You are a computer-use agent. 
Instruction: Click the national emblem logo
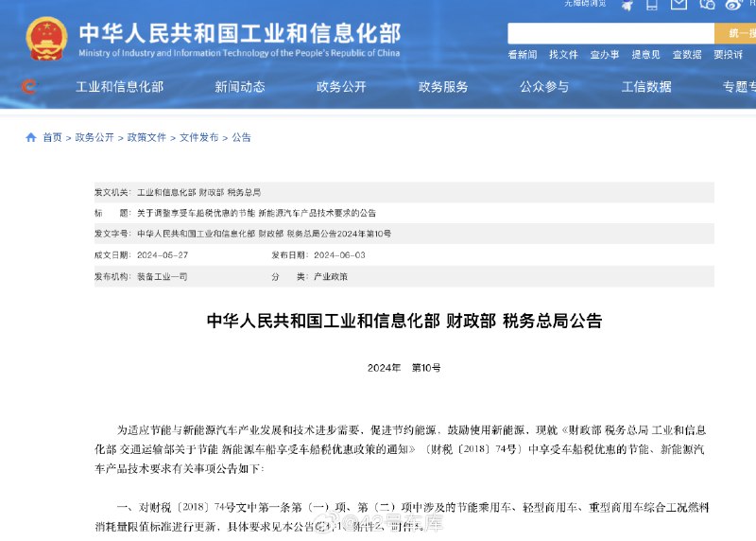pyautogui.click(x=46, y=39)
